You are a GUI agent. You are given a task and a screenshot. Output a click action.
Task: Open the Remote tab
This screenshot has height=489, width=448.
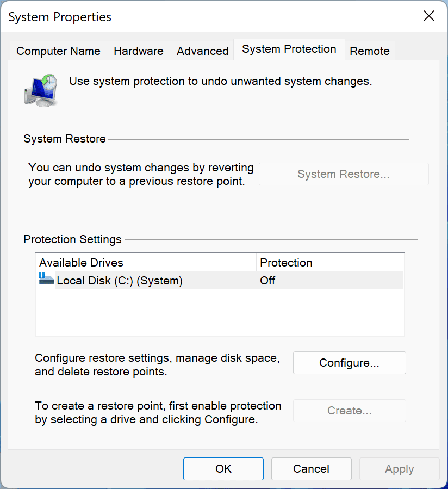pyautogui.click(x=370, y=51)
